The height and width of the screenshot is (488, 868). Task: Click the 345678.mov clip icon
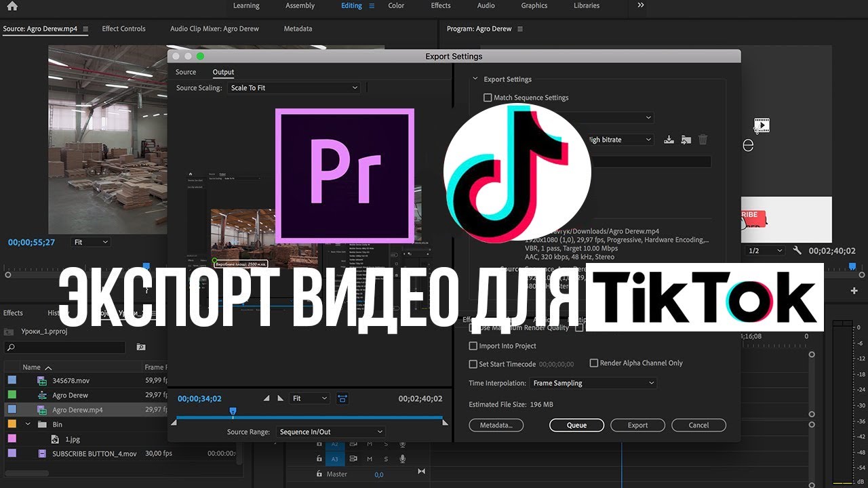tap(42, 381)
